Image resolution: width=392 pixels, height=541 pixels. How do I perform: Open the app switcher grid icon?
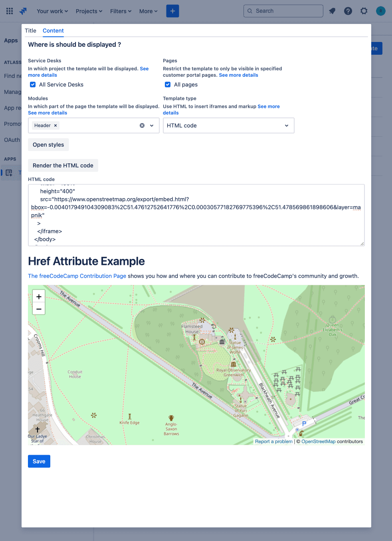pos(10,11)
